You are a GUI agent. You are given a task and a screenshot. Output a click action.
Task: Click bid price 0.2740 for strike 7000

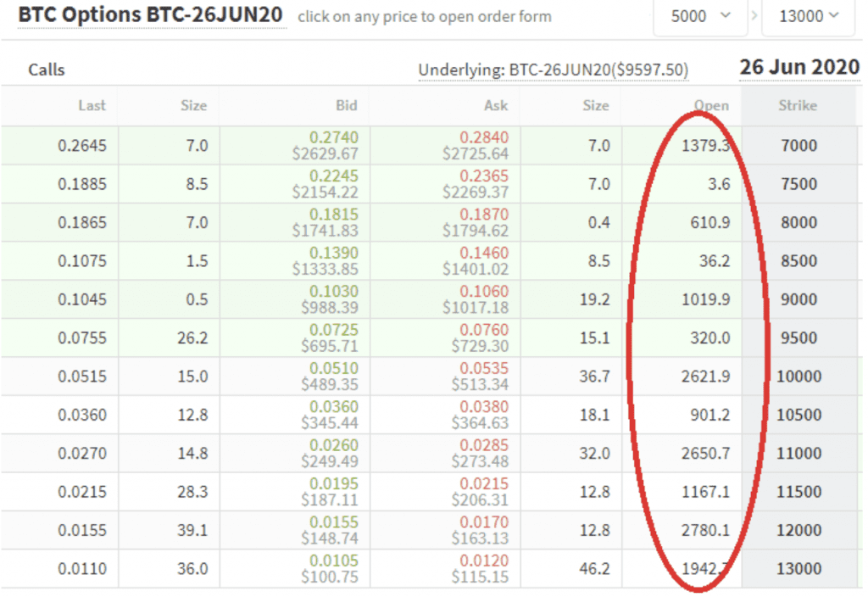coord(333,137)
